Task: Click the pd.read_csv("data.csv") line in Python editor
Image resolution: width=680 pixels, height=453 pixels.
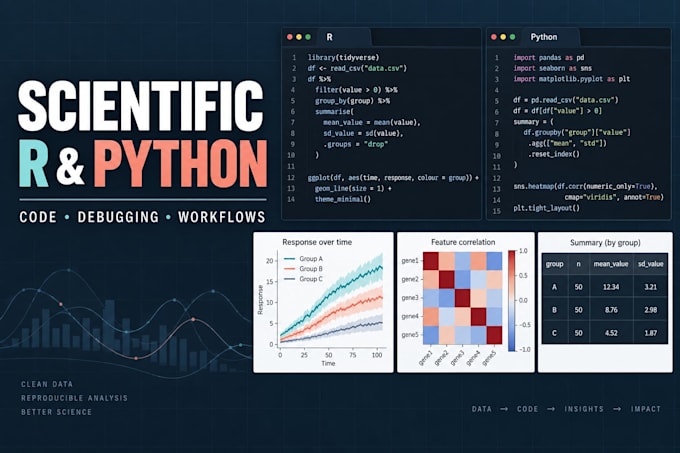Action: (x=566, y=100)
